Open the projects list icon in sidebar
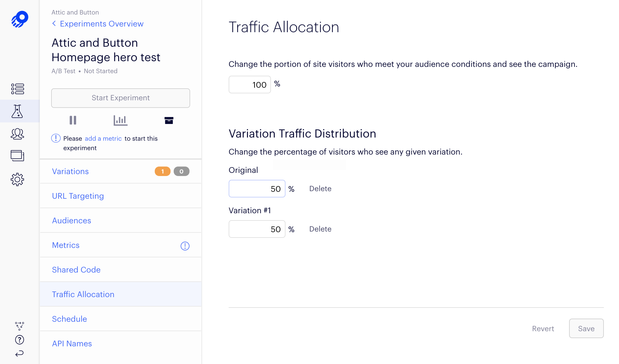Image resolution: width=619 pixels, height=364 pixels. [17, 89]
